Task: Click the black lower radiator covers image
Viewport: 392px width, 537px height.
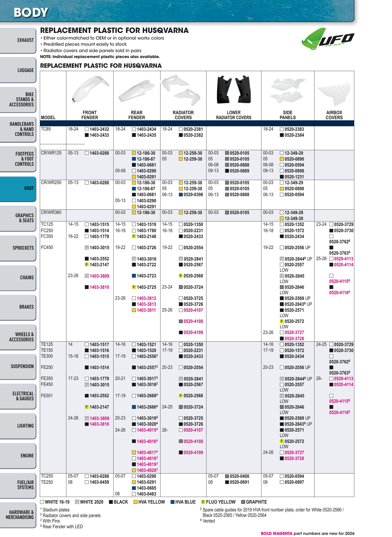Action: [234, 89]
